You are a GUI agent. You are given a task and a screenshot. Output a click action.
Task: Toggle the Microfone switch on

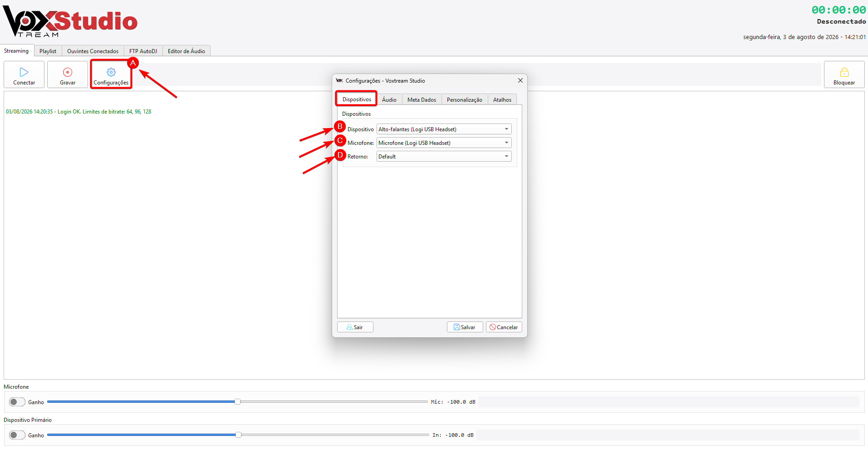point(17,402)
